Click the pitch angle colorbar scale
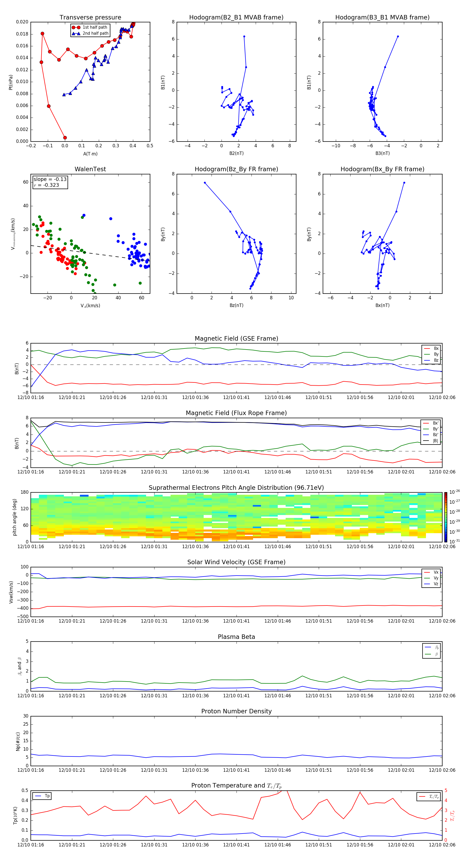Viewport: 473px width, 868px height. click(446, 517)
